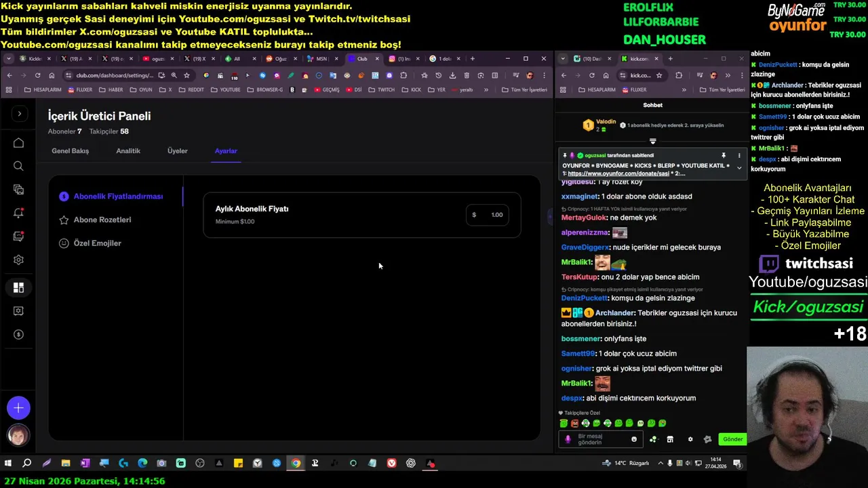Open creator dashboard grid icon in sidebar
868x488 pixels.
[x=18, y=287]
